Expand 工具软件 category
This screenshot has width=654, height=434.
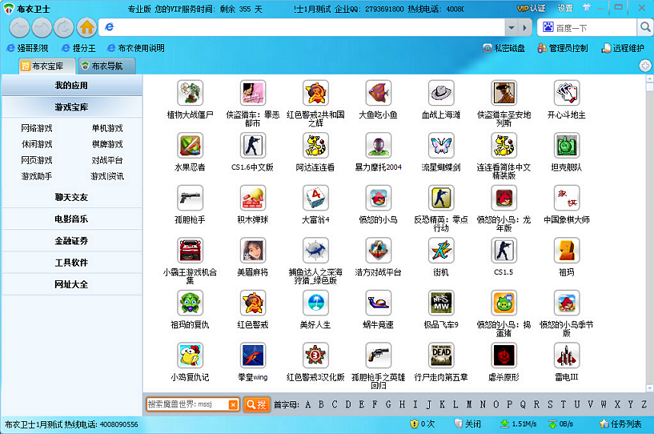tap(72, 262)
